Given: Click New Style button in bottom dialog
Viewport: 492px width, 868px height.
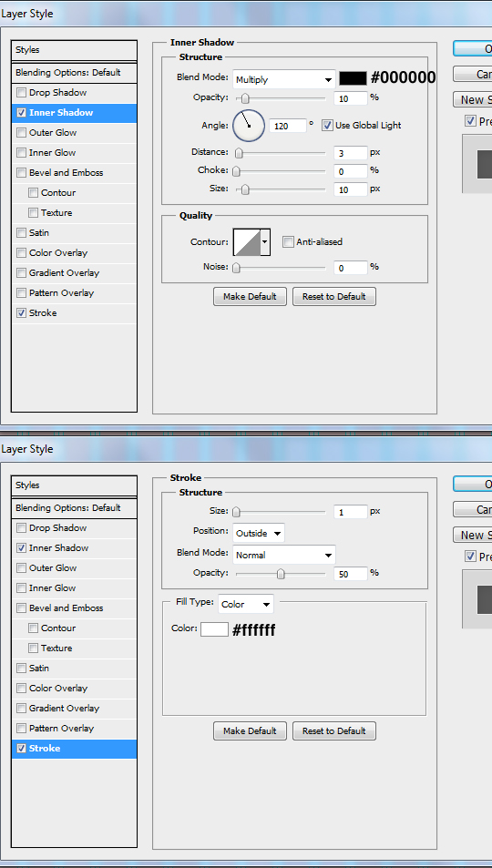Looking at the screenshot, I should pos(473,535).
